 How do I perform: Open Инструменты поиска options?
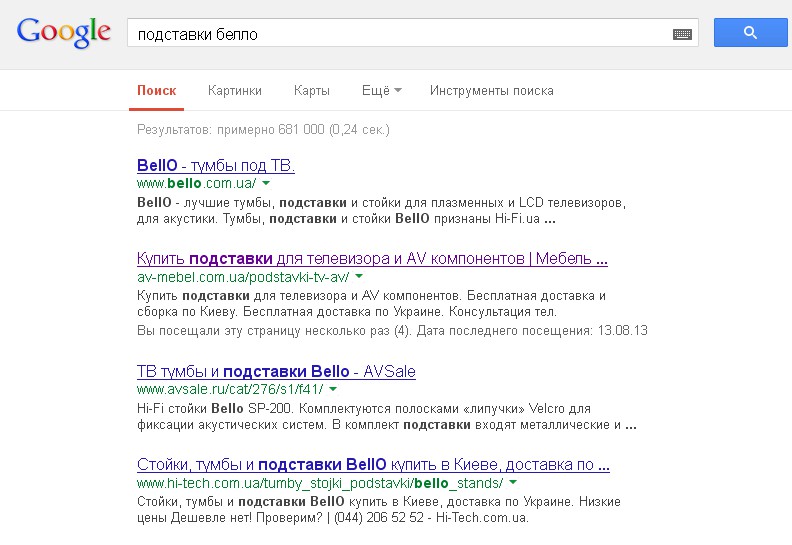tap(491, 91)
